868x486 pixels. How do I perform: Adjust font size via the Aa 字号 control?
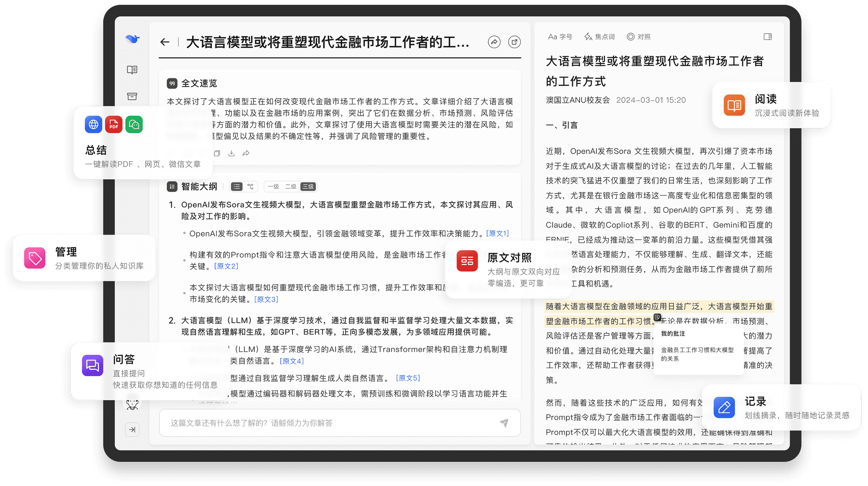pyautogui.click(x=560, y=36)
